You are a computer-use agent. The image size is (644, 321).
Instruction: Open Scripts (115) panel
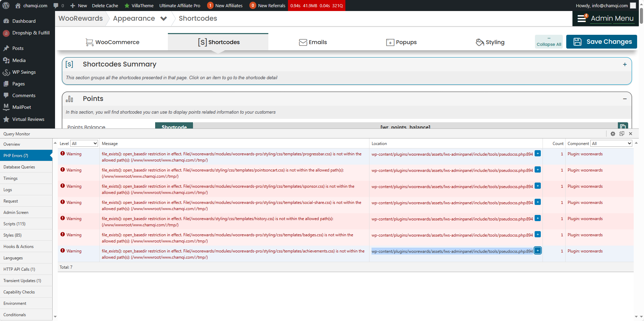26,224
